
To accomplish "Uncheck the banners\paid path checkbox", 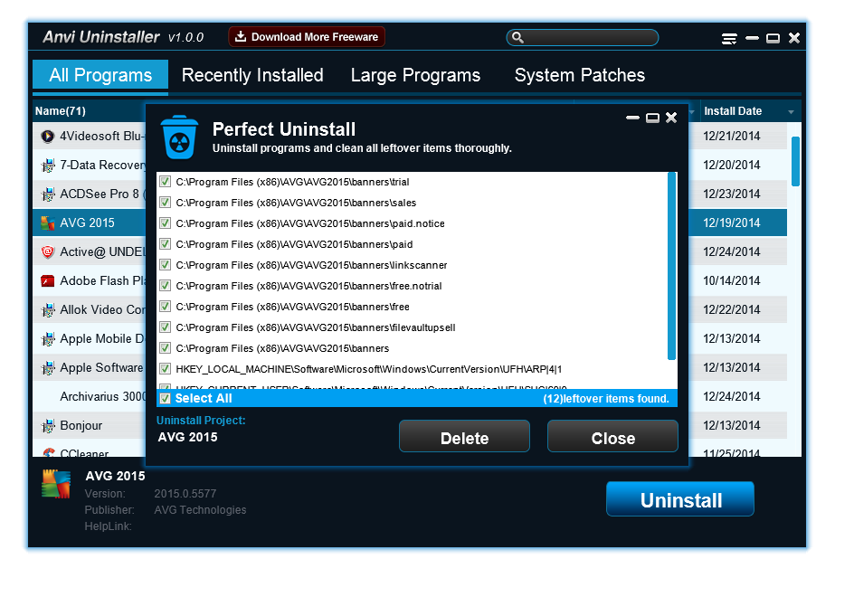I will point(165,244).
